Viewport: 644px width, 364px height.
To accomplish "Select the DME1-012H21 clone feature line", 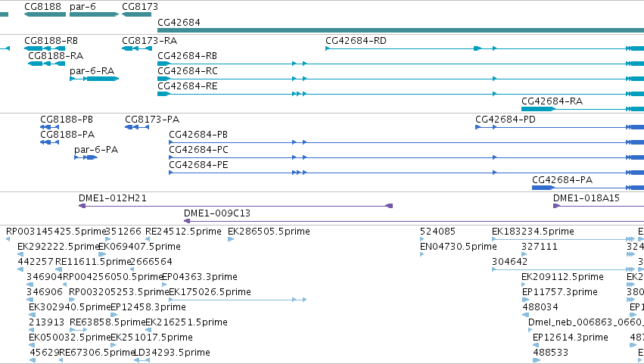I will coord(236,206).
